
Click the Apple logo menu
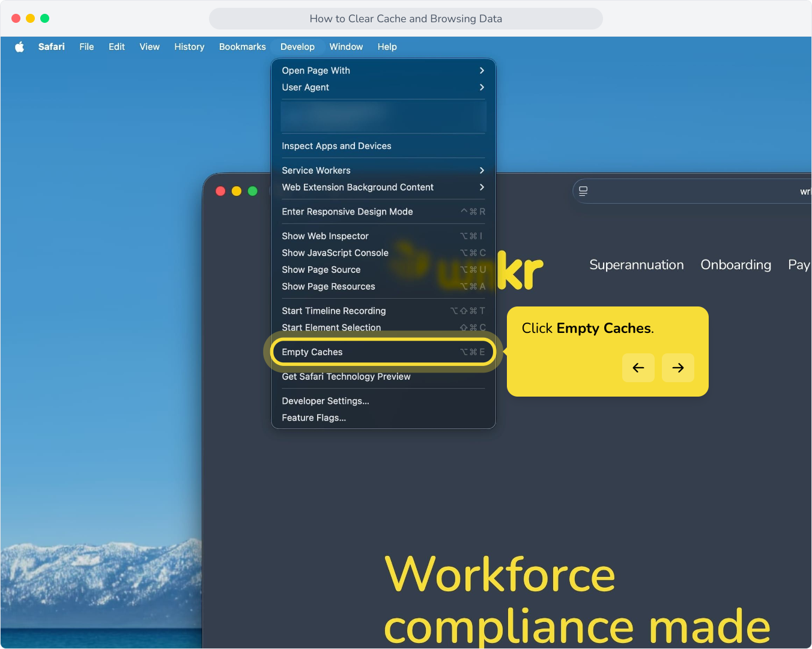click(x=20, y=47)
